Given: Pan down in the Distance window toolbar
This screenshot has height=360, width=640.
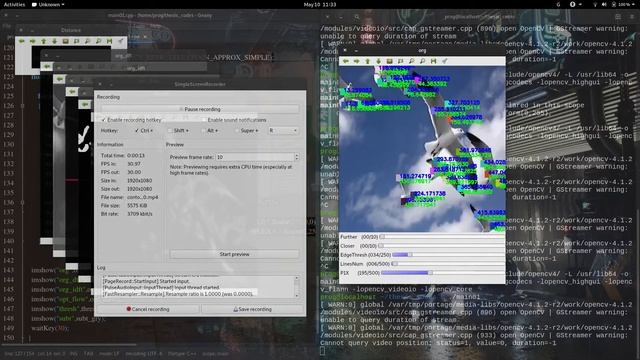Looking at the screenshot, I should (x=54, y=41).
